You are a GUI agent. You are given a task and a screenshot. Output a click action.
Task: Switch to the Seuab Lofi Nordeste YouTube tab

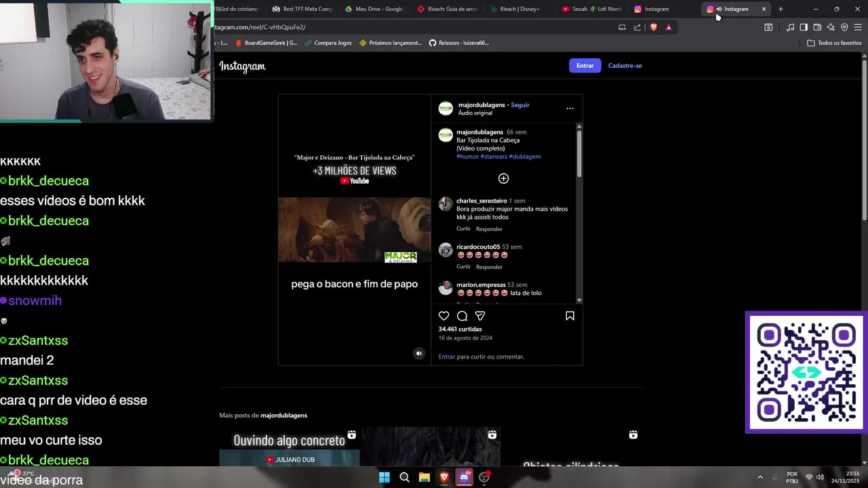point(592,9)
